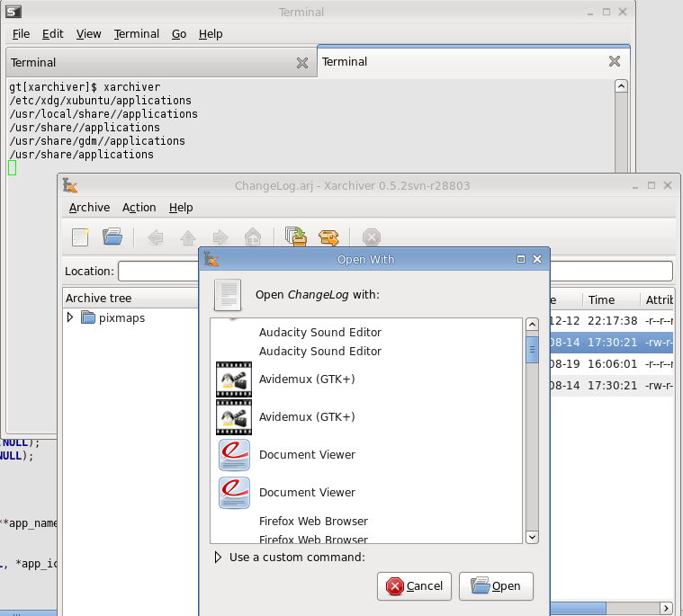Click the Home toolbar icon in Xarchiver
The width and height of the screenshot is (683, 616).
point(253,237)
